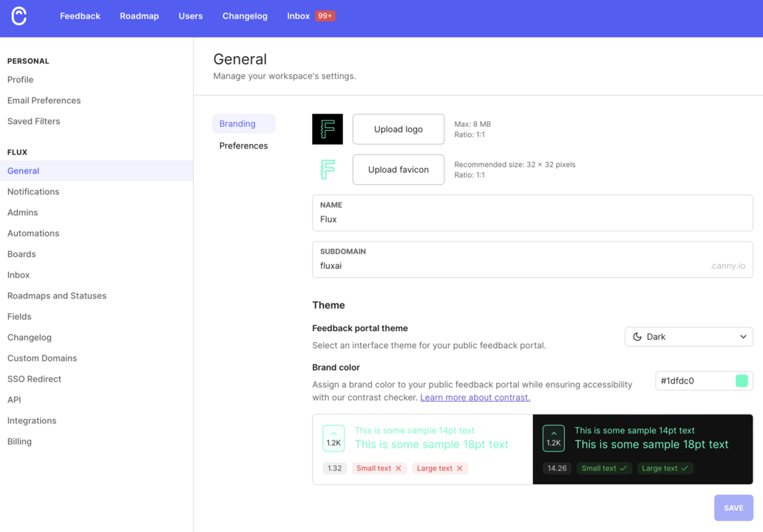The width and height of the screenshot is (763, 532).
Task: Click the Flux favicon preview
Action: (328, 170)
